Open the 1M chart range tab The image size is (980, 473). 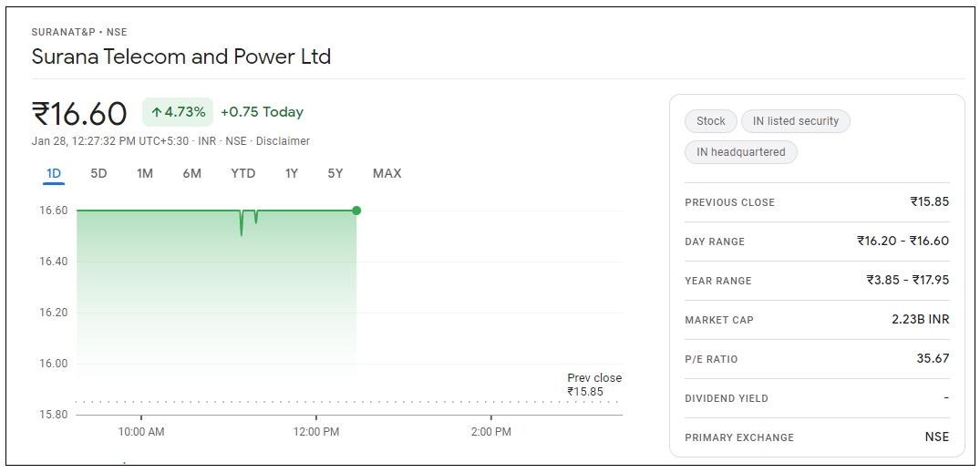[x=145, y=174]
